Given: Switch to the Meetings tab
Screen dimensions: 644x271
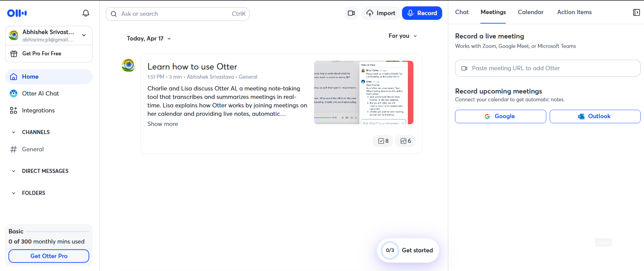Looking at the screenshot, I should point(493,12).
